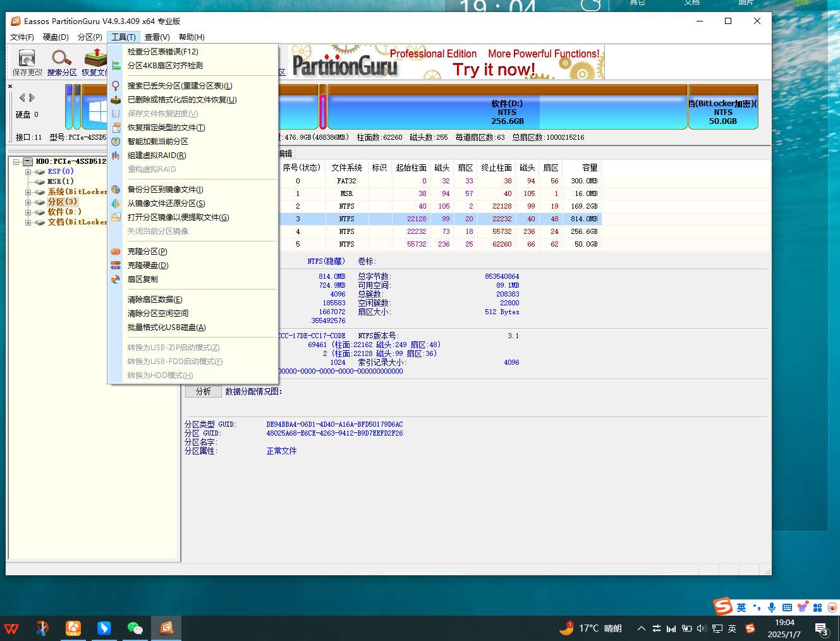Click the WPS icon in the taskbar
This screenshot has width=840, height=641.
12,628
